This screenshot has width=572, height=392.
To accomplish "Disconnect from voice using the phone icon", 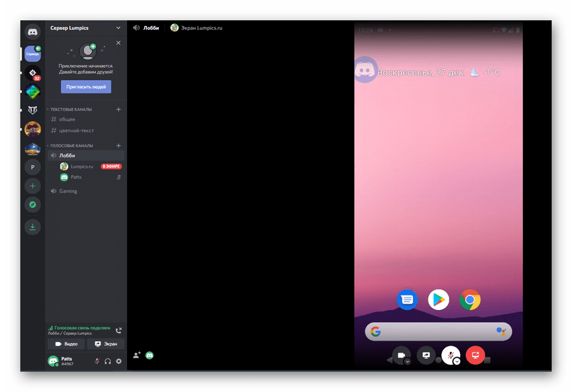I will (x=118, y=330).
